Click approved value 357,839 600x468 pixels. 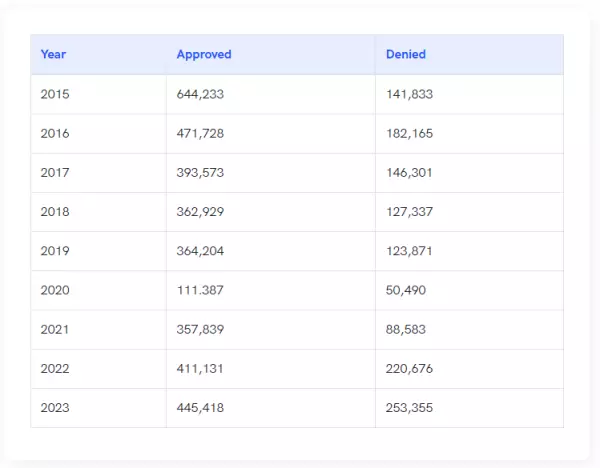[x=200, y=329]
